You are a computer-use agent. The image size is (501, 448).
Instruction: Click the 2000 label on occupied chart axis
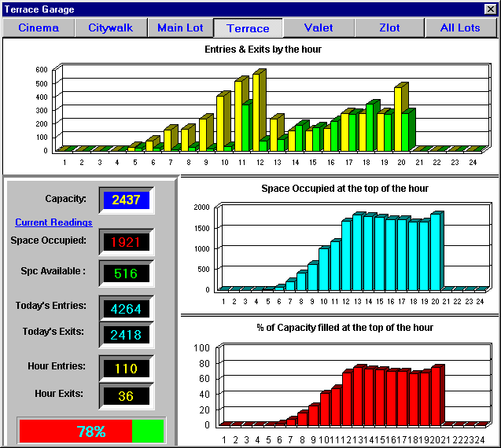[201, 207]
